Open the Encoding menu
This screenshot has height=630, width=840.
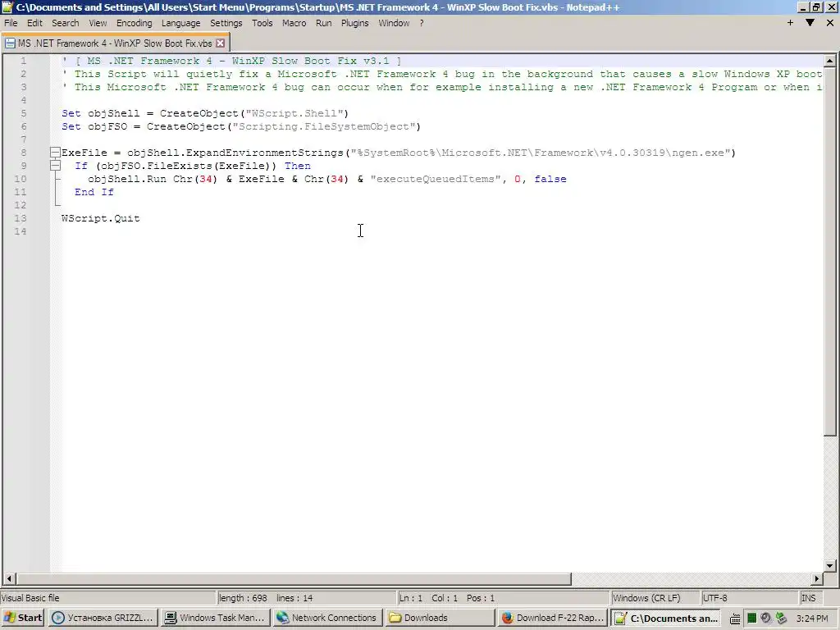coord(134,23)
